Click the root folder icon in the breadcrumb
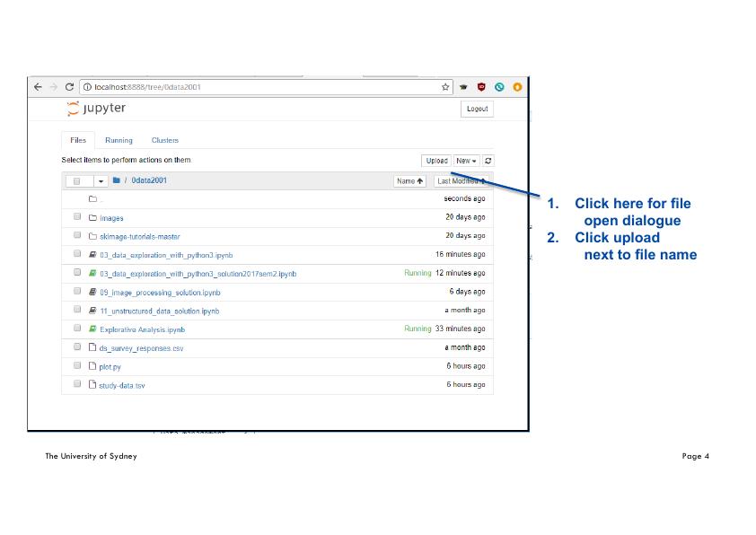This screenshot has width=756, height=535. coord(117,180)
